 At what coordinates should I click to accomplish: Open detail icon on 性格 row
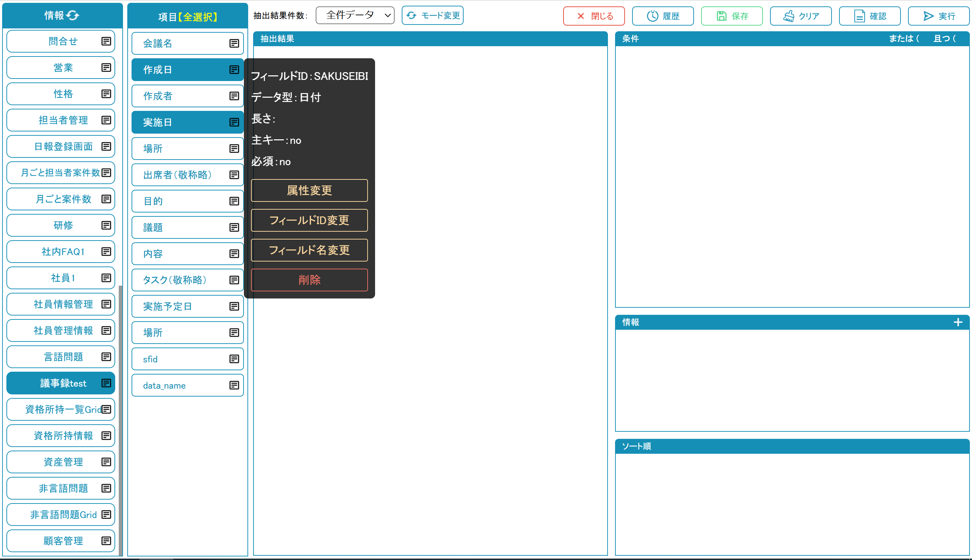(106, 94)
